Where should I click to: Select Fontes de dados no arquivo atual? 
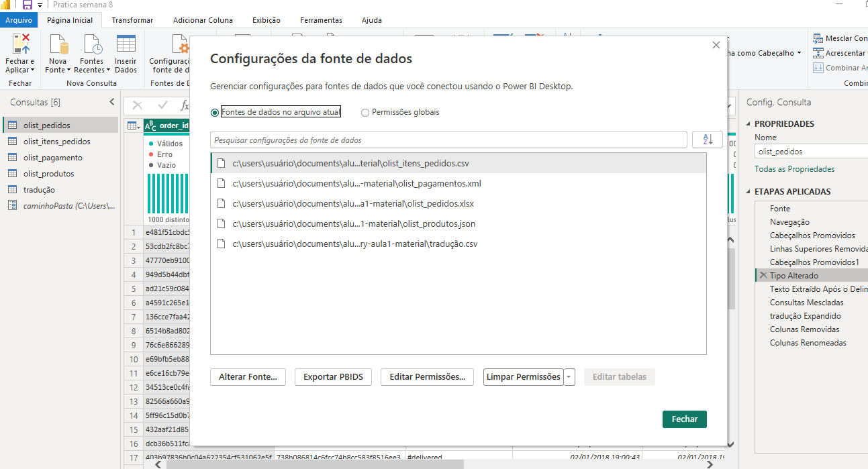coord(215,112)
